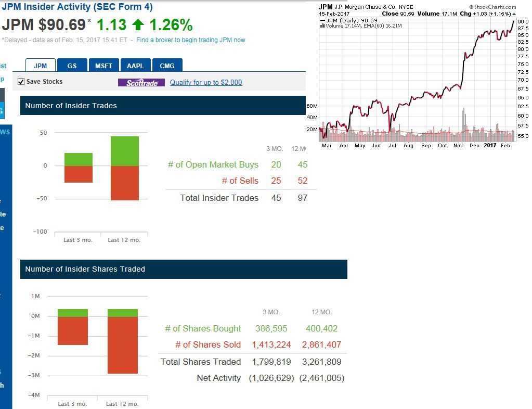Screen dimensions: 532x409
Task: Open the MSFT ticker tab
Action: pyautogui.click(x=104, y=66)
